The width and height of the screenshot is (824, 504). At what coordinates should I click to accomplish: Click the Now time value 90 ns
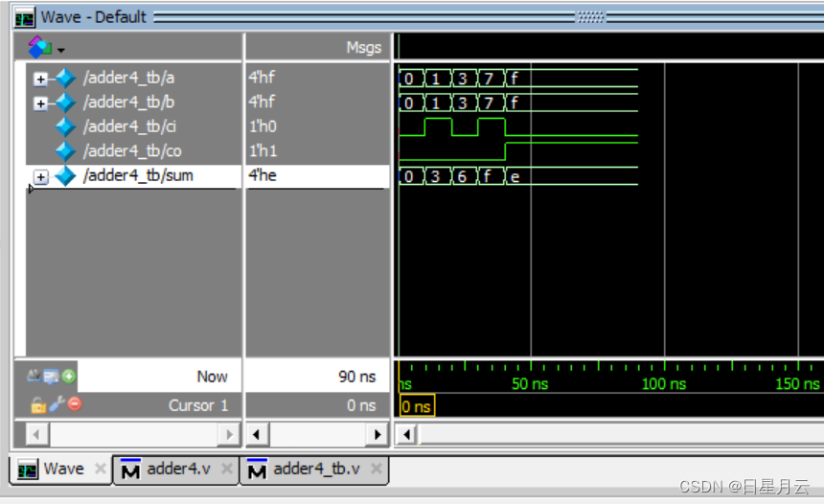pyautogui.click(x=356, y=377)
